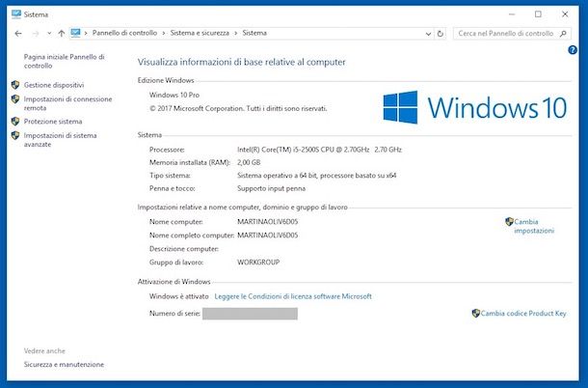Click the Intel Core i5-2500S processor value
The image size is (588, 388).
click(x=319, y=150)
